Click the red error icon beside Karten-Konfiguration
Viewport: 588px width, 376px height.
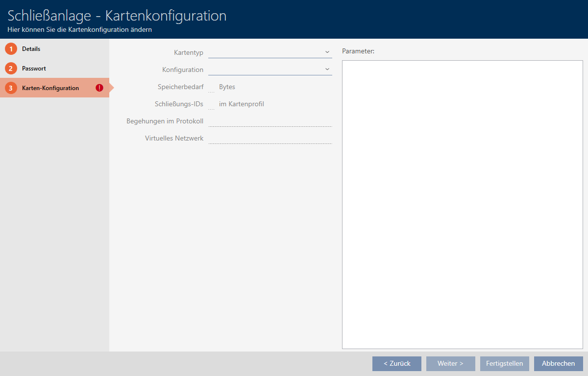point(99,88)
